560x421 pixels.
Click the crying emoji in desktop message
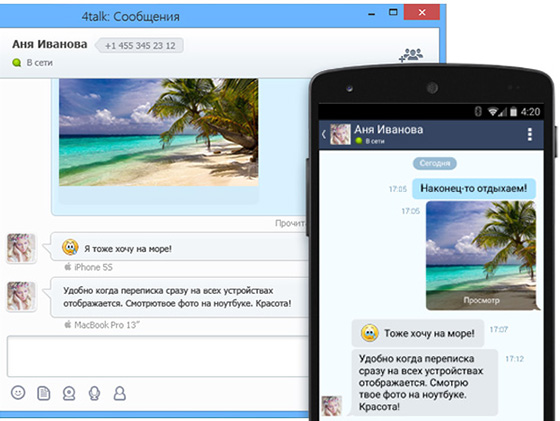(x=70, y=247)
